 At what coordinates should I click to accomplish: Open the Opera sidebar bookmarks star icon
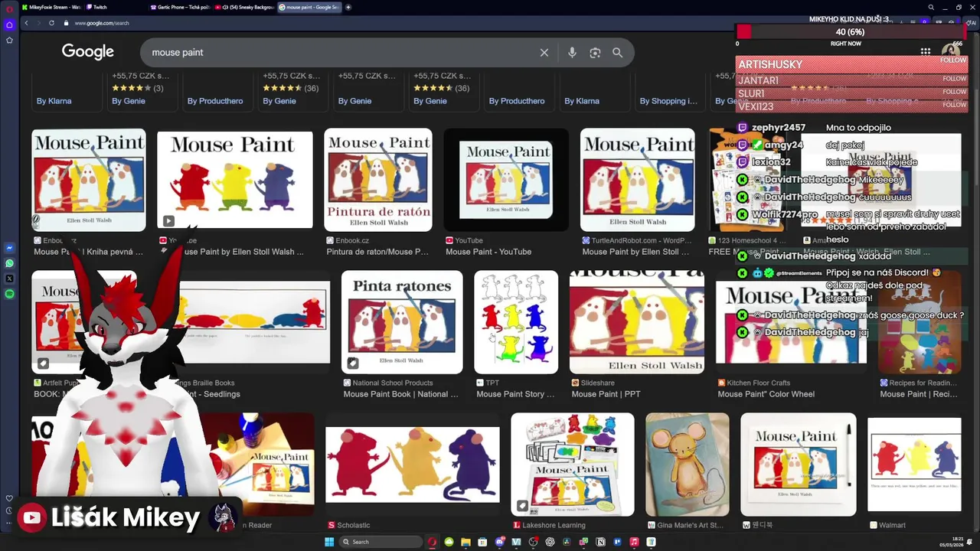coord(9,40)
